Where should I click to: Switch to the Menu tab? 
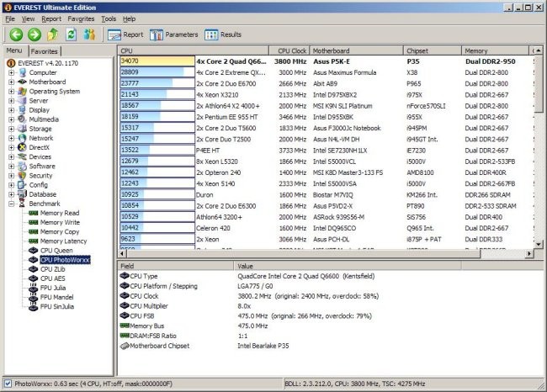click(x=14, y=50)
